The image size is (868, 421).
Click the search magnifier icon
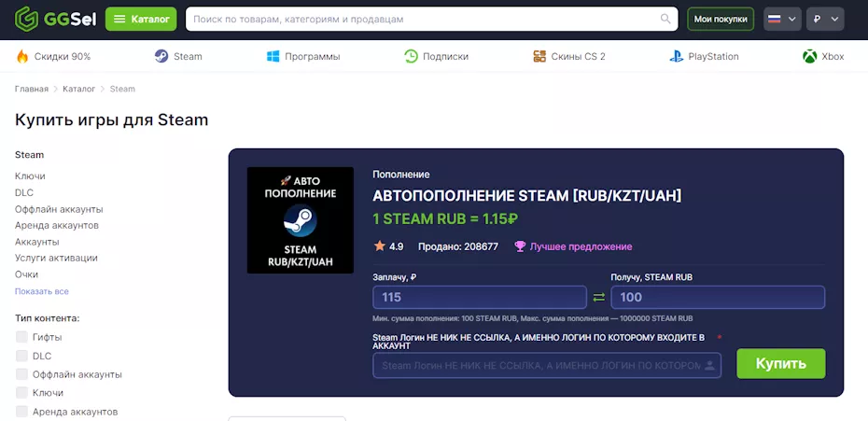(x=665, y=19)
